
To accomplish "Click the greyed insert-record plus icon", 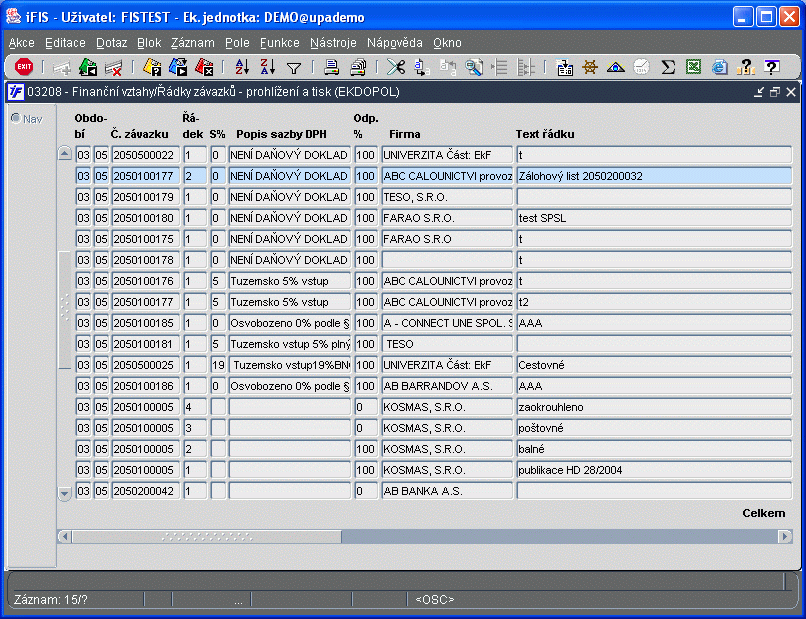I will point(62,67).
